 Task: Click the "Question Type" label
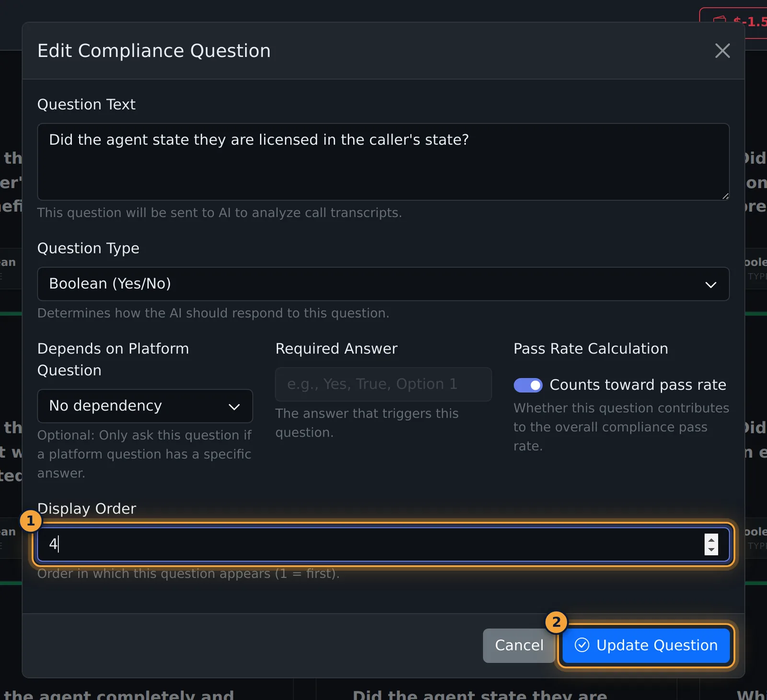click(x=88, y=248)
